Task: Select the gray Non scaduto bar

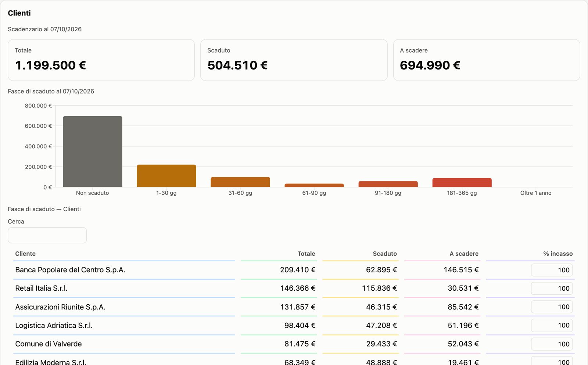Action: (93, 152)
